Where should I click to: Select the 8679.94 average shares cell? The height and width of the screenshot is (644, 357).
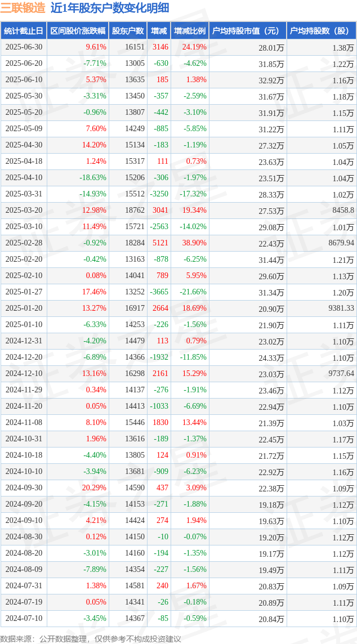[x=341, y=243]
